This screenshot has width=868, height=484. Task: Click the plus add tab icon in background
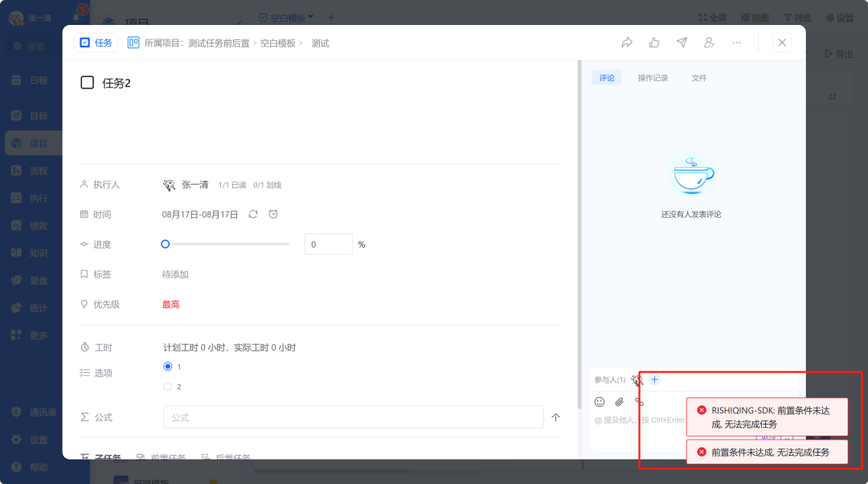pyautogui.click(x=331, y=18)
